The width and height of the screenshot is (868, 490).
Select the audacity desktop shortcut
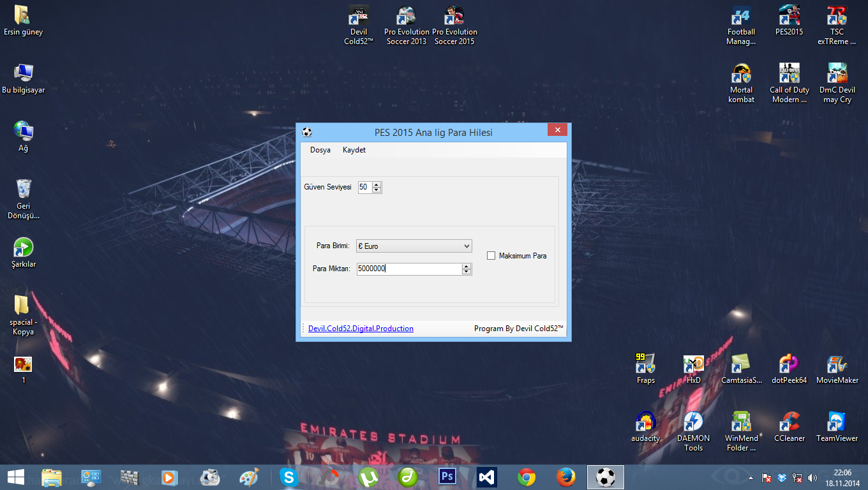coord(645,427)
